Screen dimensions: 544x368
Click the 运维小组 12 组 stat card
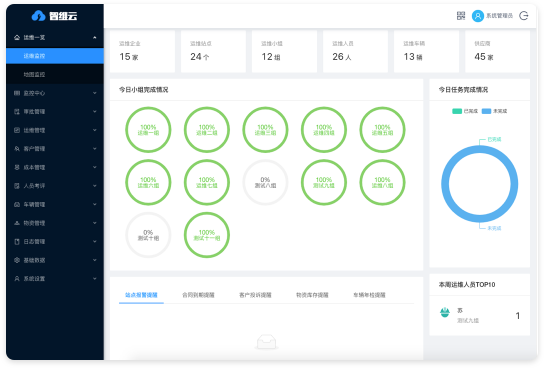(284, 51)
